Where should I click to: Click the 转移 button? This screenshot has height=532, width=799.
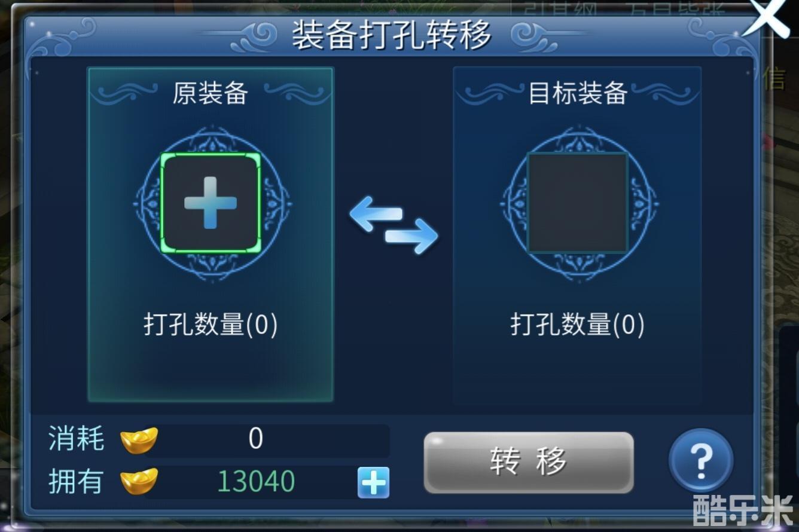pos(529,463)
